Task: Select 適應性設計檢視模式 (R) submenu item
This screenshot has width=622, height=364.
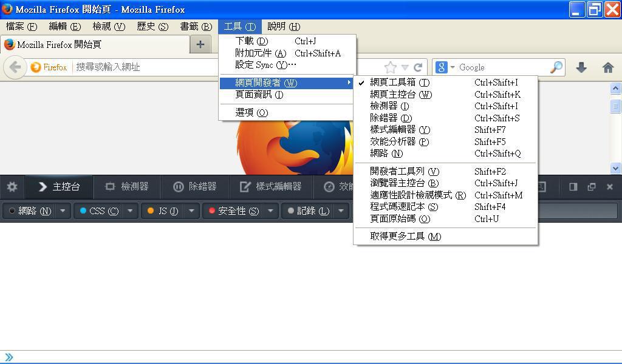Action: 445,195
